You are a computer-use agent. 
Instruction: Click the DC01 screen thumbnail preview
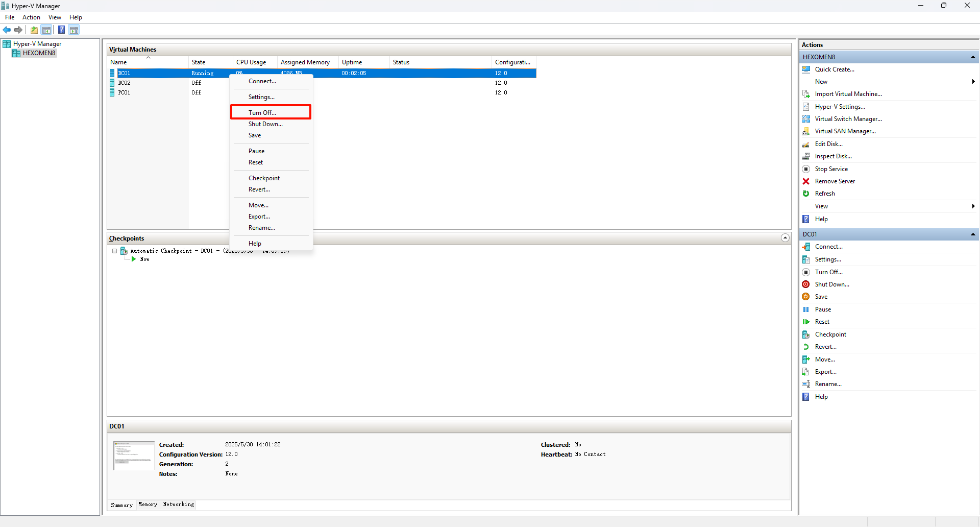point(134,456)
